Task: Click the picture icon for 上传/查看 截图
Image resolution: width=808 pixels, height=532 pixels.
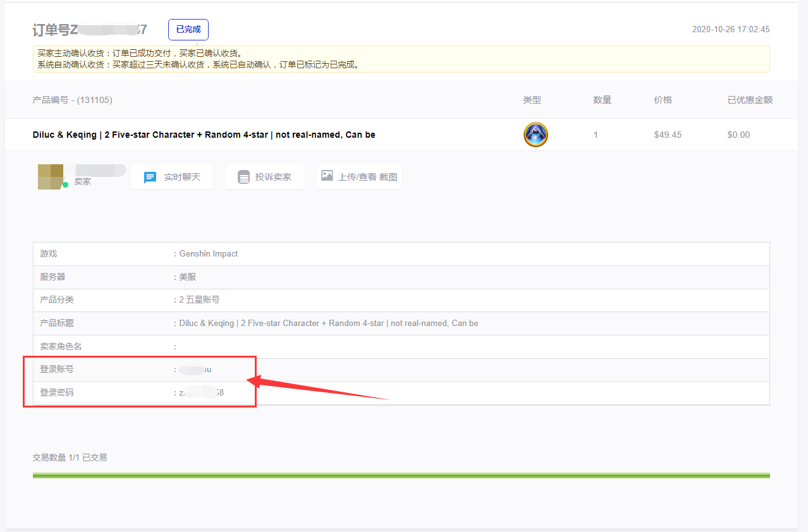Action: (327, 176)
